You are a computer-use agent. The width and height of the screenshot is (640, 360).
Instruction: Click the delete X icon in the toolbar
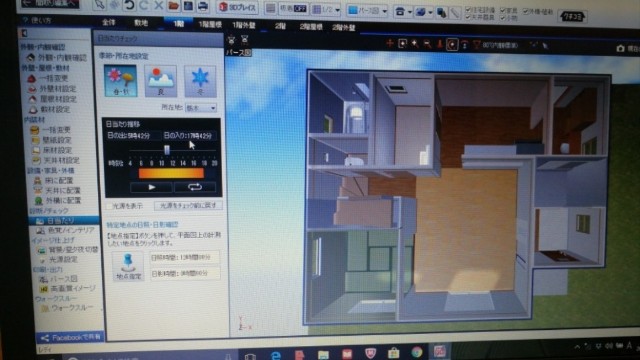click(159, 6)
